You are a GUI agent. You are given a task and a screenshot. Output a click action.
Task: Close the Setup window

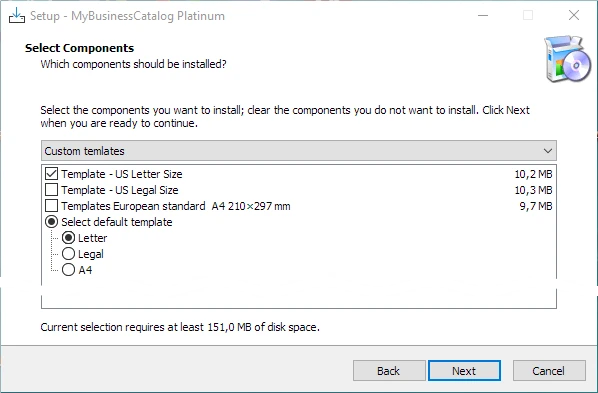[574, 16]
